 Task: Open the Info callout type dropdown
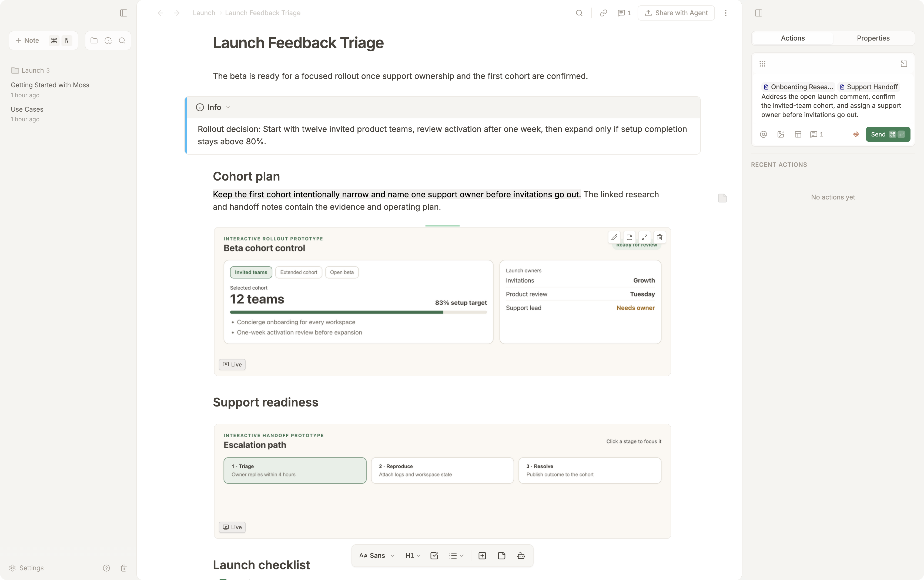pos(213,107)
